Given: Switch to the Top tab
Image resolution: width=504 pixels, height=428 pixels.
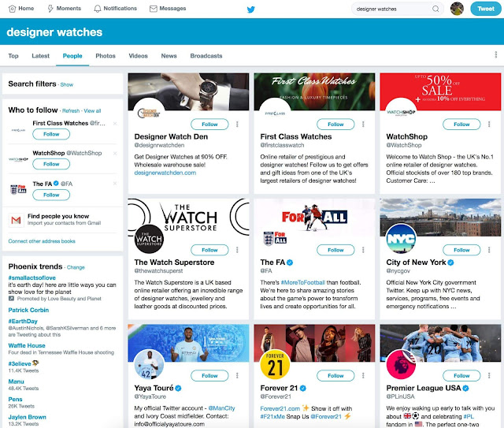Looking at the screenshot, I should 13,56.
